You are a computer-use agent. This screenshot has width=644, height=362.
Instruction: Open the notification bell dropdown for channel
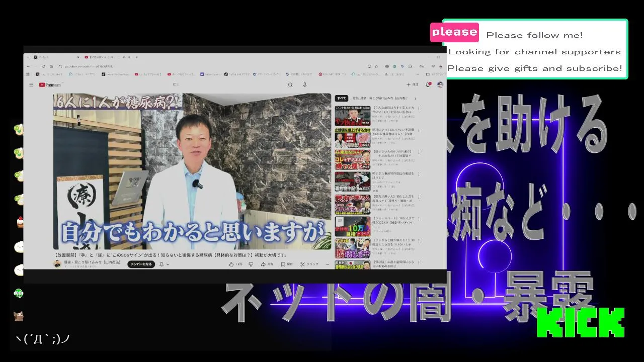click(x=163, y=264)
